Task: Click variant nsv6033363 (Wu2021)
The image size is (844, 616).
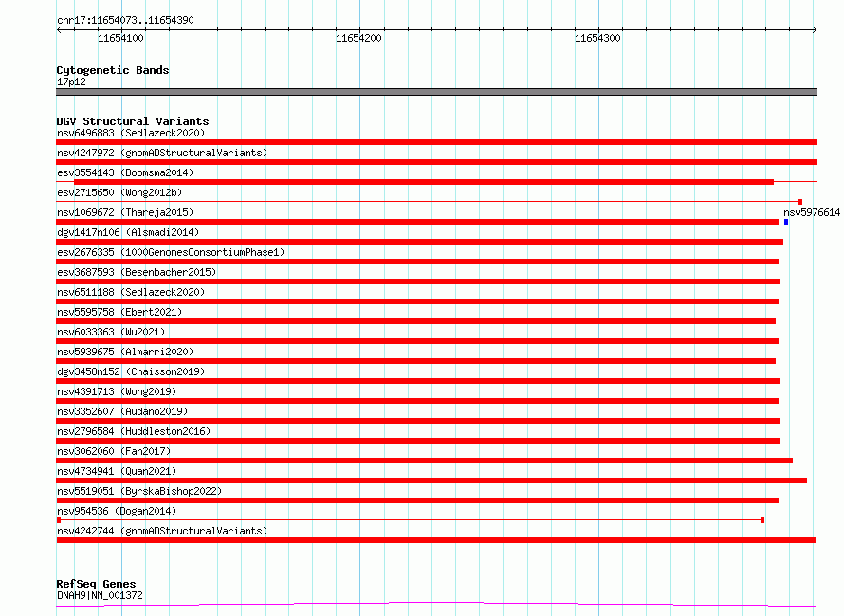Action: 111,332
